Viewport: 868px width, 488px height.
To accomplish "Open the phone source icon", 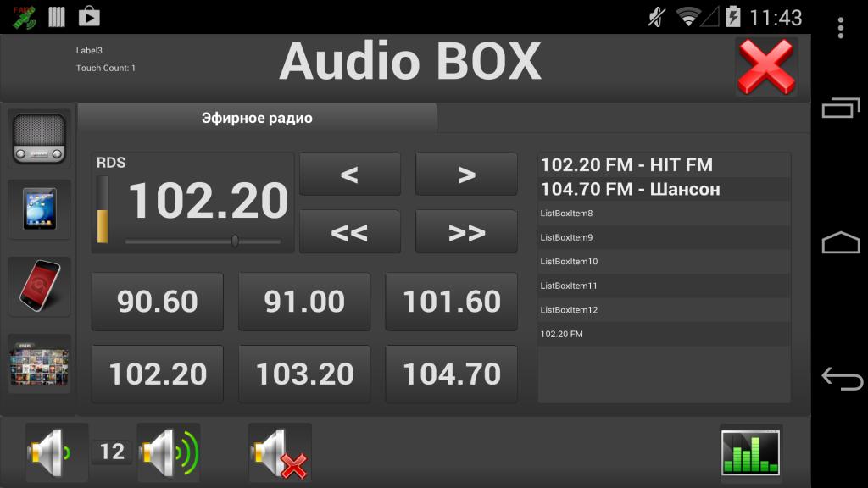I will pos(39,286).
